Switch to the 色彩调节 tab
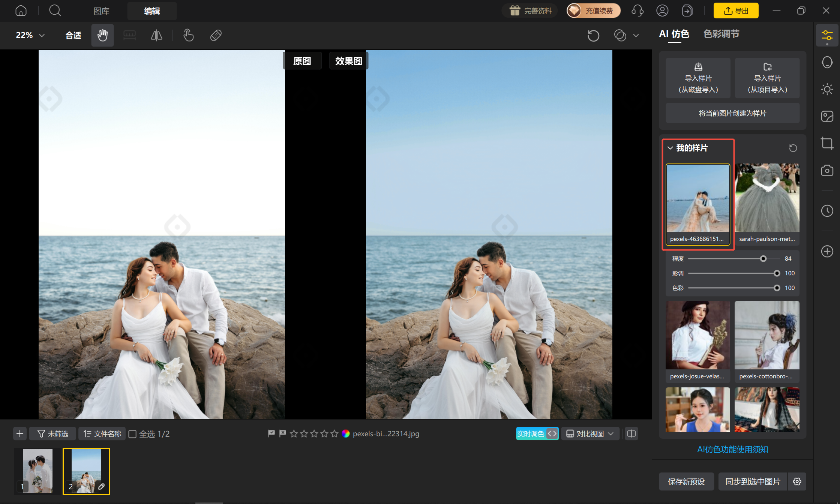Viewport: 840px width, 504px height. click(x=721, y=34)
